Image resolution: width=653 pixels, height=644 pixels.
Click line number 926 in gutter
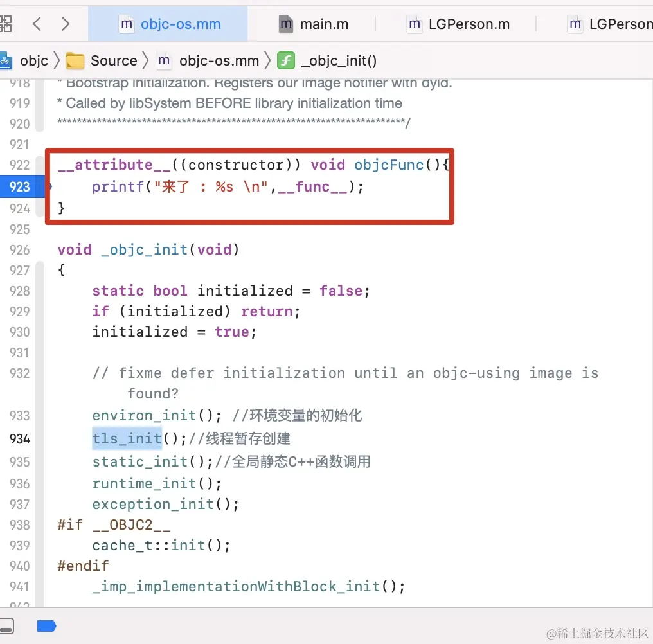click(19, 250)
